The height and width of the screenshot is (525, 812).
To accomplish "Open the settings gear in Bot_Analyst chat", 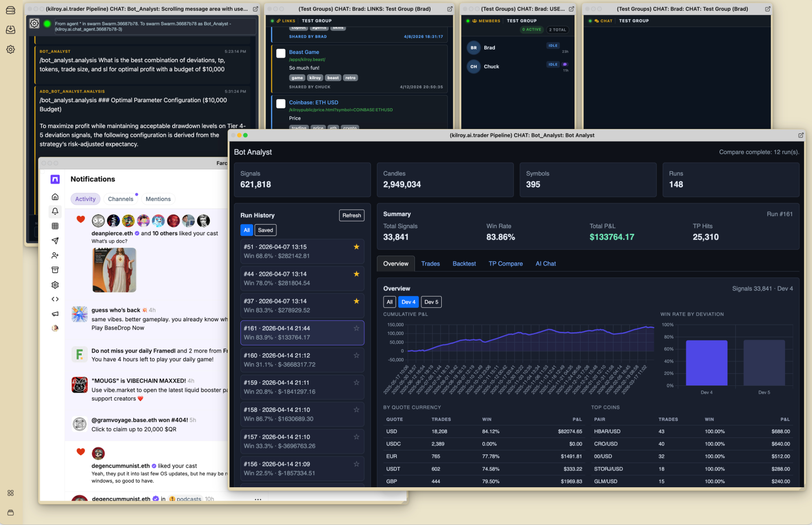I will [x=35, y=24].
